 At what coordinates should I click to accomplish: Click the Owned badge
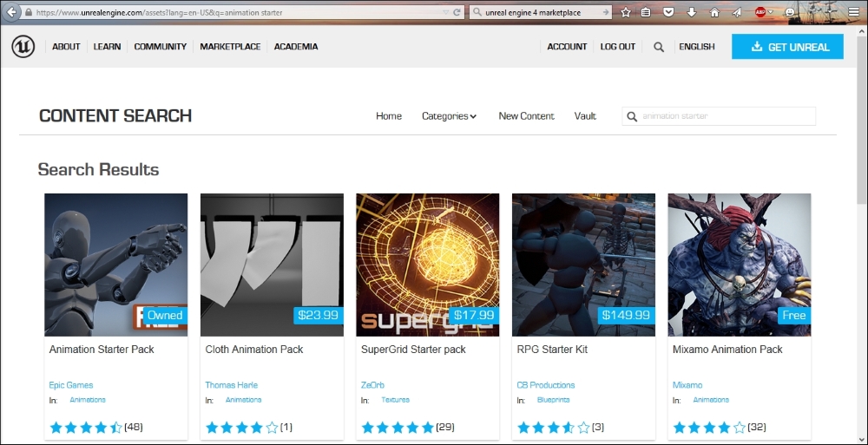pos(165,316)
